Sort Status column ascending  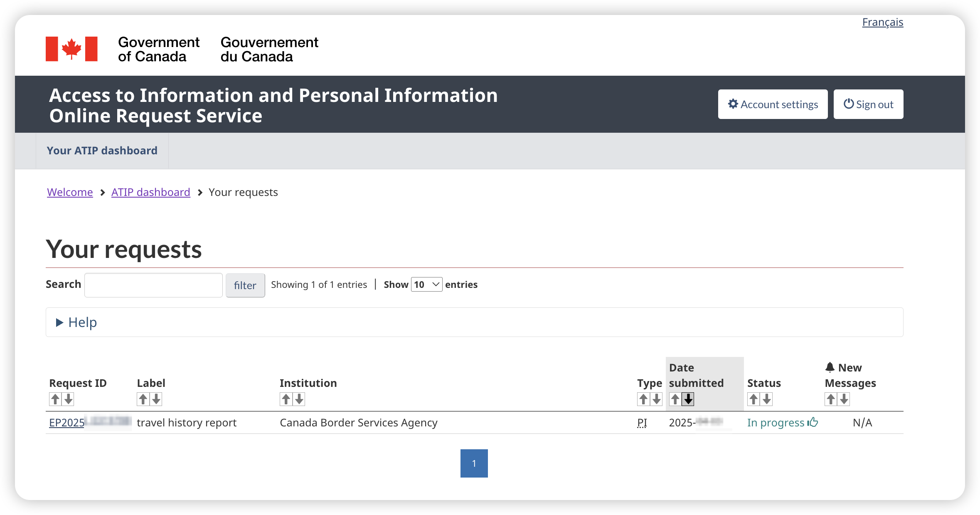click(x=753, y=399)
